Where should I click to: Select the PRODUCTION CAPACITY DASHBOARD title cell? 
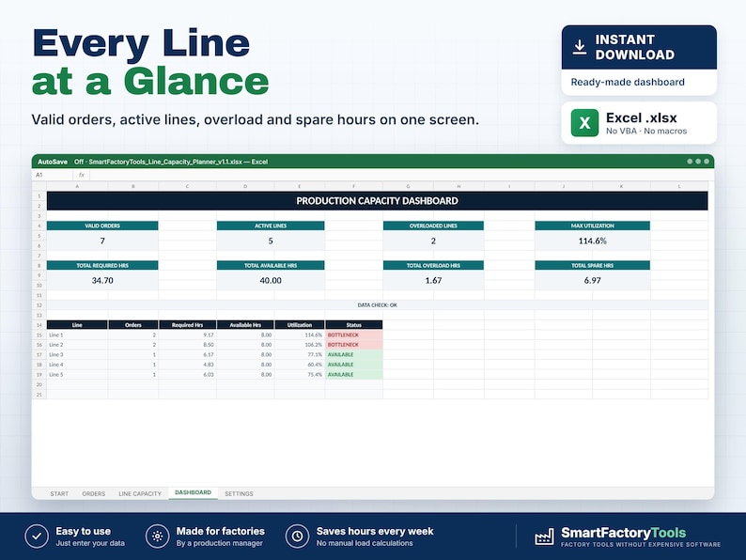pos(378,201)
